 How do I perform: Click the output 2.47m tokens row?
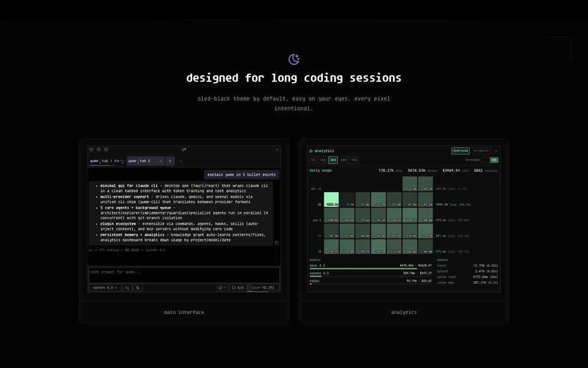click(x=467, y=271)
